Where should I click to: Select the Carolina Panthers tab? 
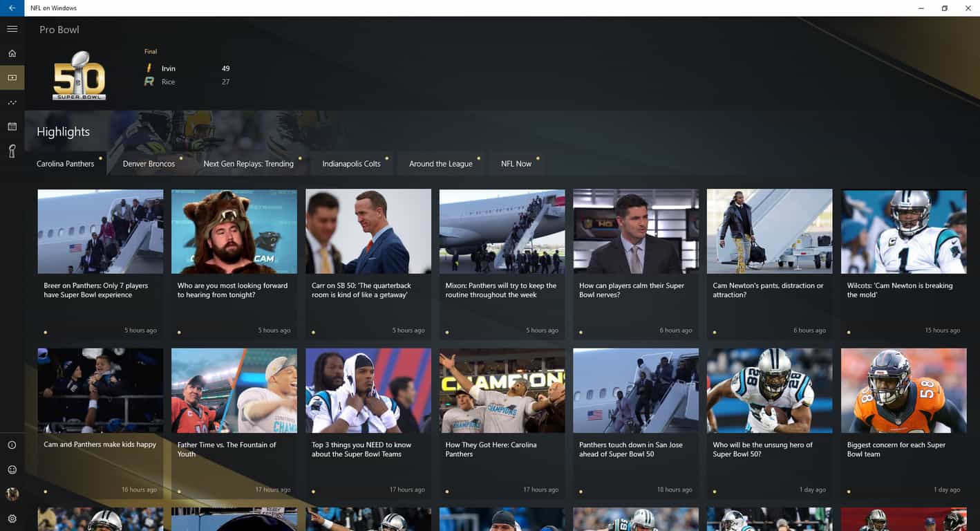[66, 164]
